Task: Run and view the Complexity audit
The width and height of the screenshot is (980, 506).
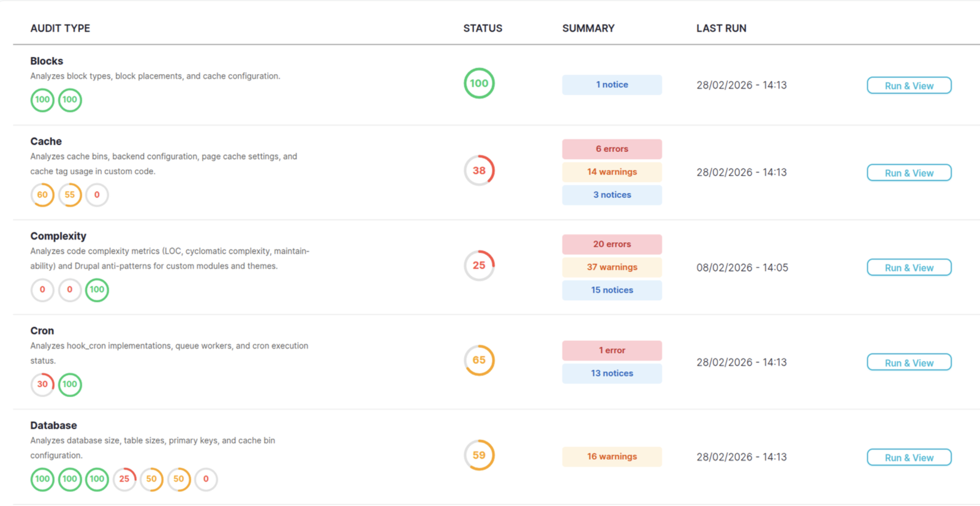Action: click(909, 268)
